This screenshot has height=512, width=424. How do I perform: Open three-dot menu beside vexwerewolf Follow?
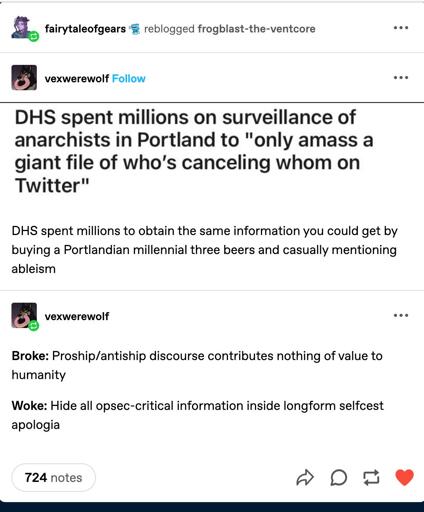(x=401, y=78)
